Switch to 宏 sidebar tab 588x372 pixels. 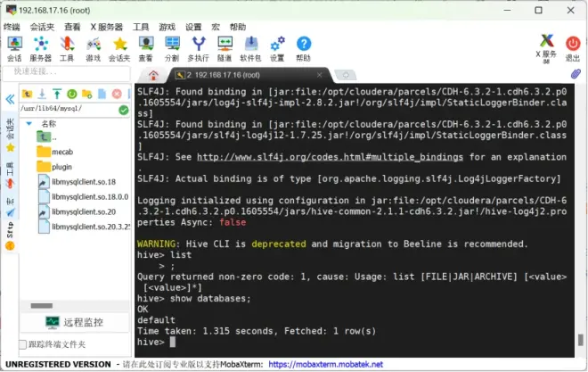point(10,207)
